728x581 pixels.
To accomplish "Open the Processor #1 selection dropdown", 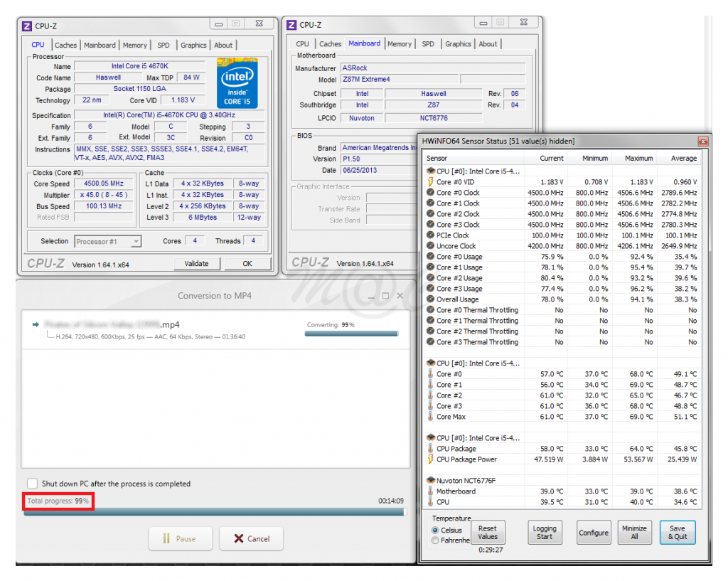I will pyautogui.click(x=108, y=242).
